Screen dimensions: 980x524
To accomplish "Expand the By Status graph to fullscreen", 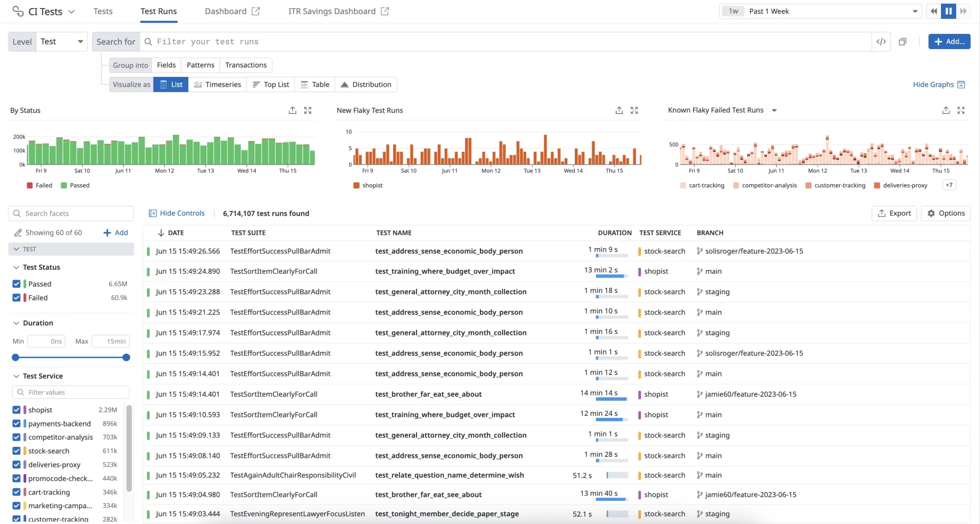I will tap(308, 110).
